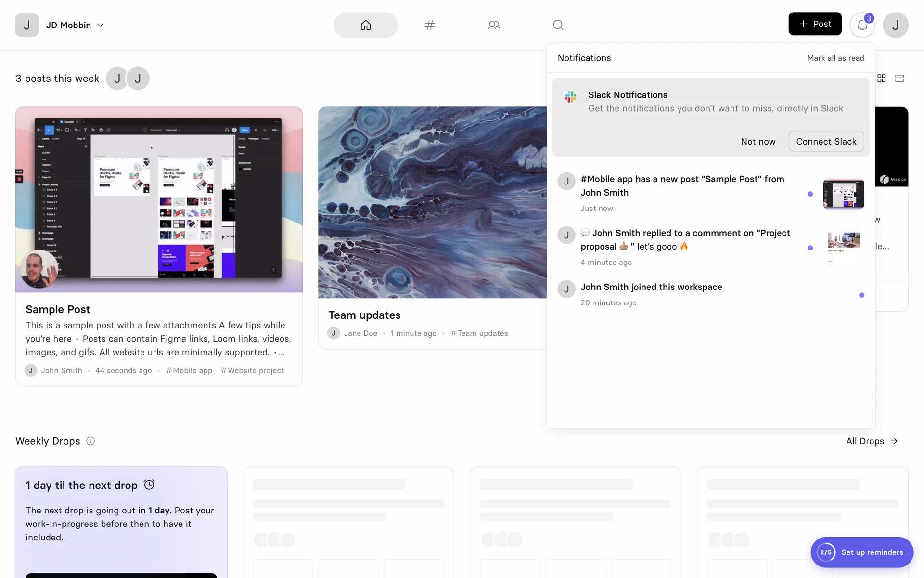Toggle unread dot on workspace joined notification
Viewport: 924px width, 578px height.
(861, 295)
